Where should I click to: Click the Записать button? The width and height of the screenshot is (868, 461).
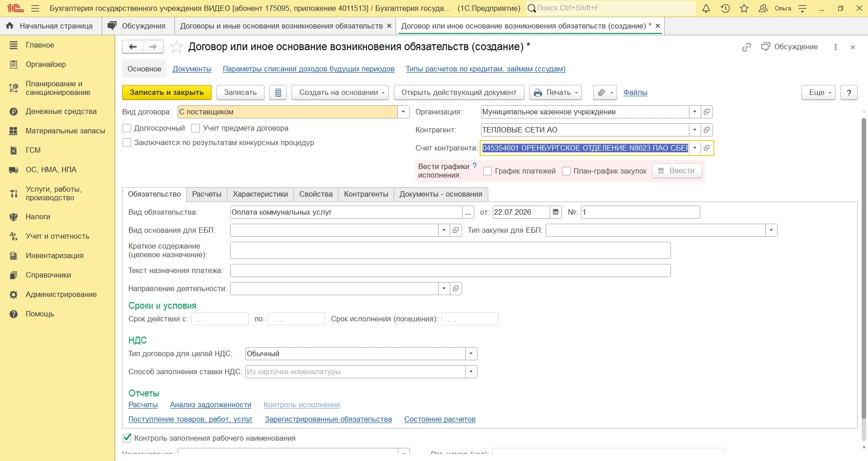pos(241,92)
